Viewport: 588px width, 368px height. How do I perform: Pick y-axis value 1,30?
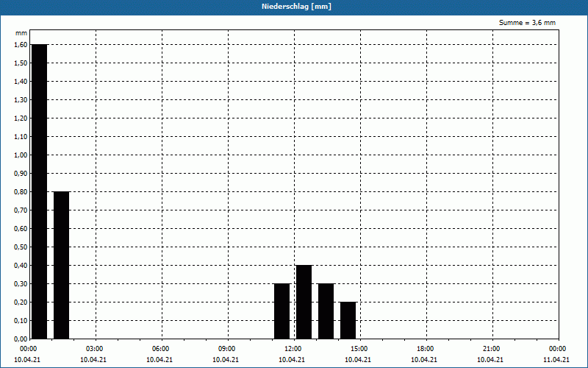21,99
